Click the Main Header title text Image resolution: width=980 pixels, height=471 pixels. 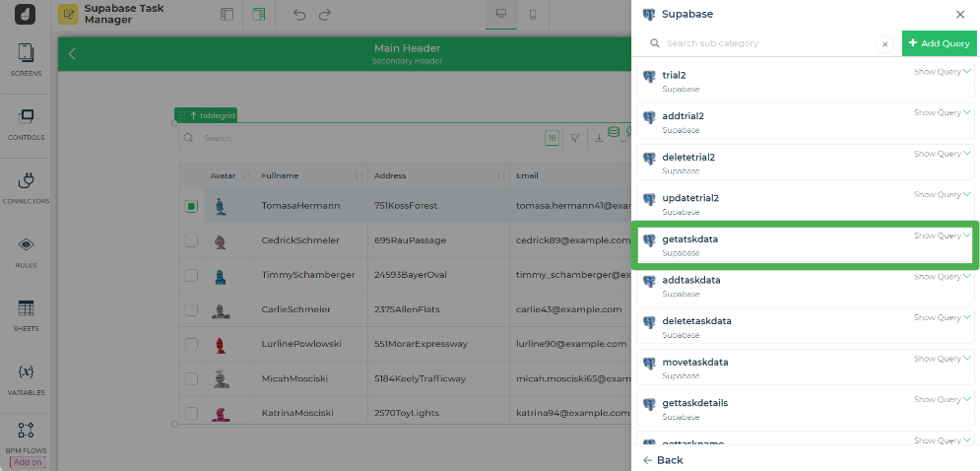pos(407,48)
